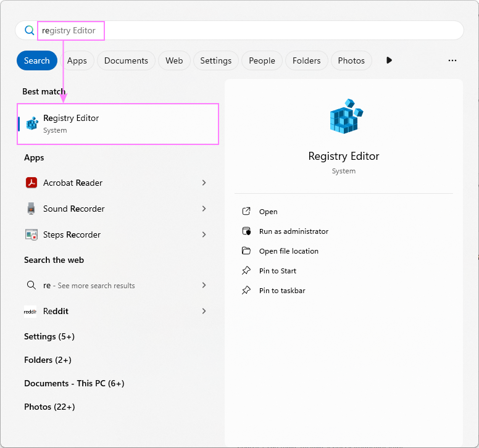Click the registry Editor search input field

239,30
